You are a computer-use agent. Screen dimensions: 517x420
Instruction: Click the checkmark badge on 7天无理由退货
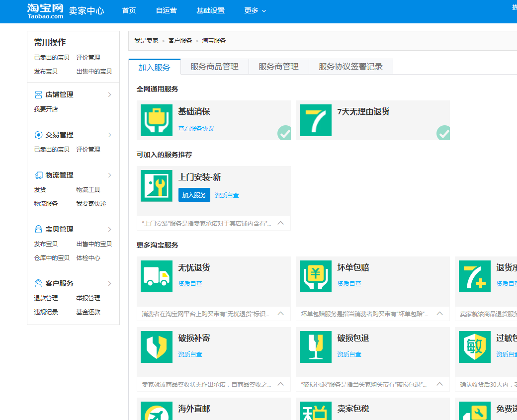tap(443, 133)
